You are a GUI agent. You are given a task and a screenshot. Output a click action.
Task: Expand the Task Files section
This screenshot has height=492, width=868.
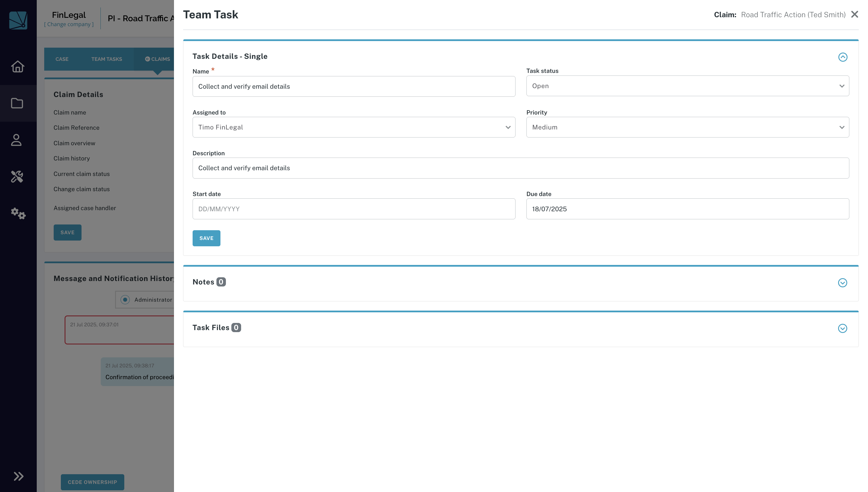(842, 328)
